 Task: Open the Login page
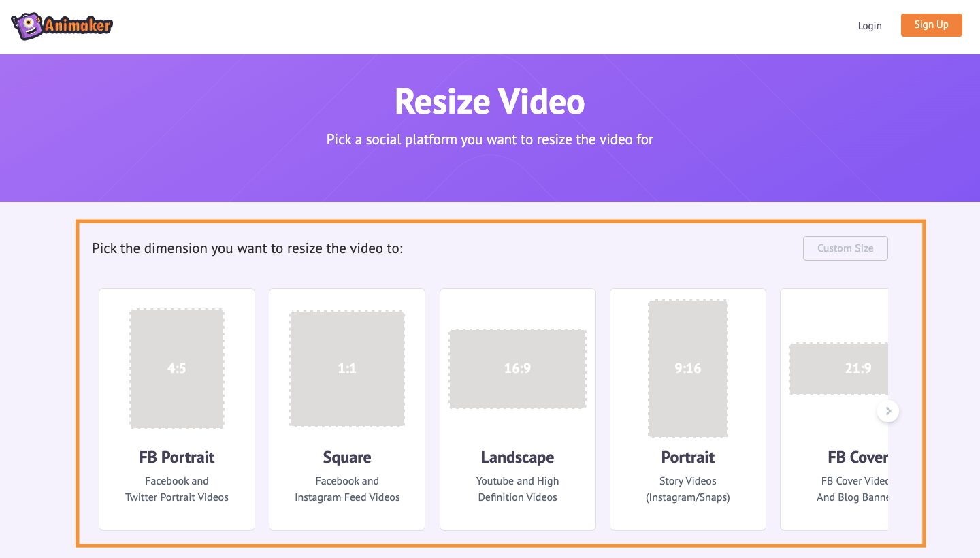point(869,26)
